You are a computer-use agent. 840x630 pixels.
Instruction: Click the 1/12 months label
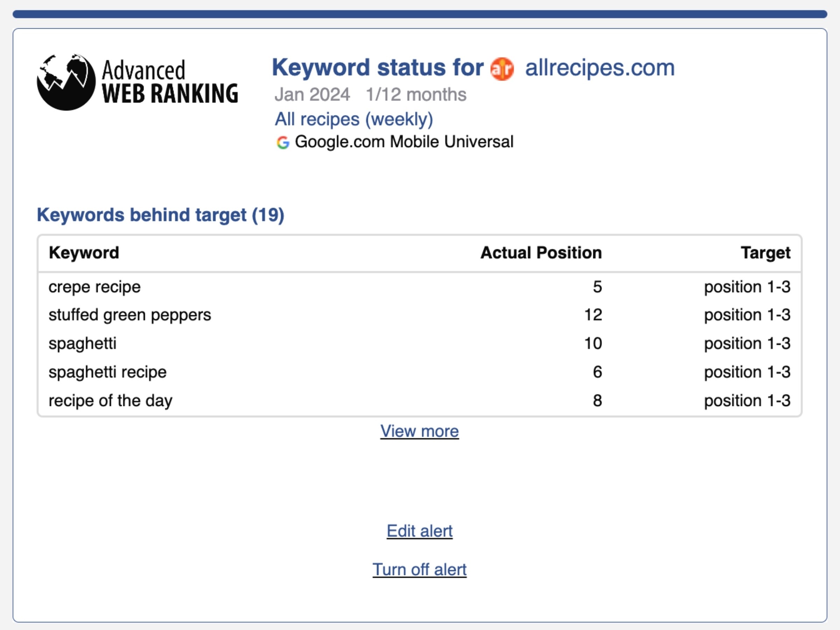tap(416, 94)
